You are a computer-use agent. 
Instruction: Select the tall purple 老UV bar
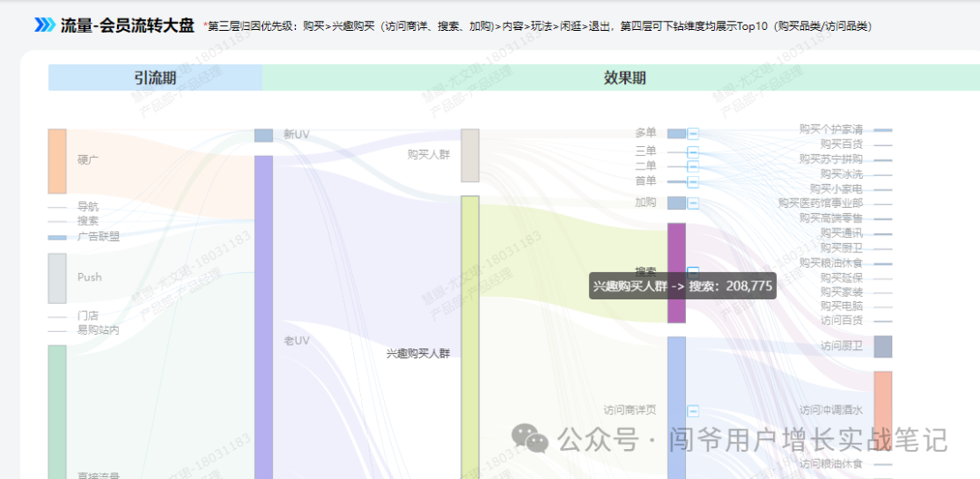[264, 318]
